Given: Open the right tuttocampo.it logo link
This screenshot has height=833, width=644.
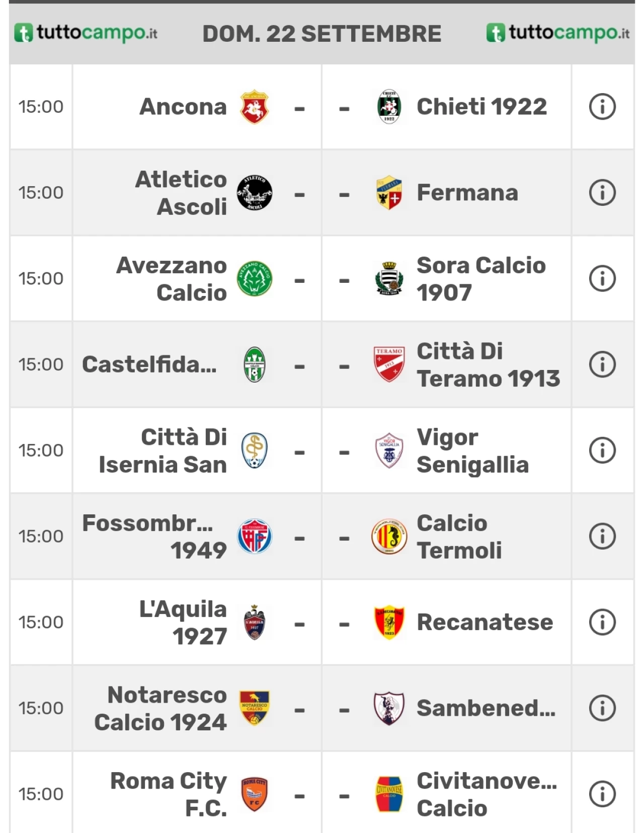Looking at the screenshot, I should (x=558, y=33).
